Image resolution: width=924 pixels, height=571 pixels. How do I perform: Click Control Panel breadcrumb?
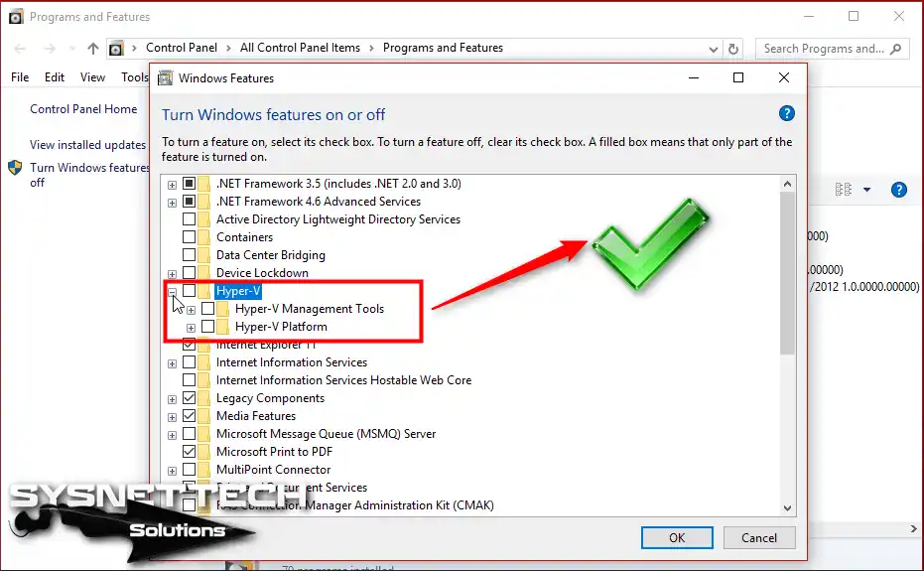coord(182,48)
